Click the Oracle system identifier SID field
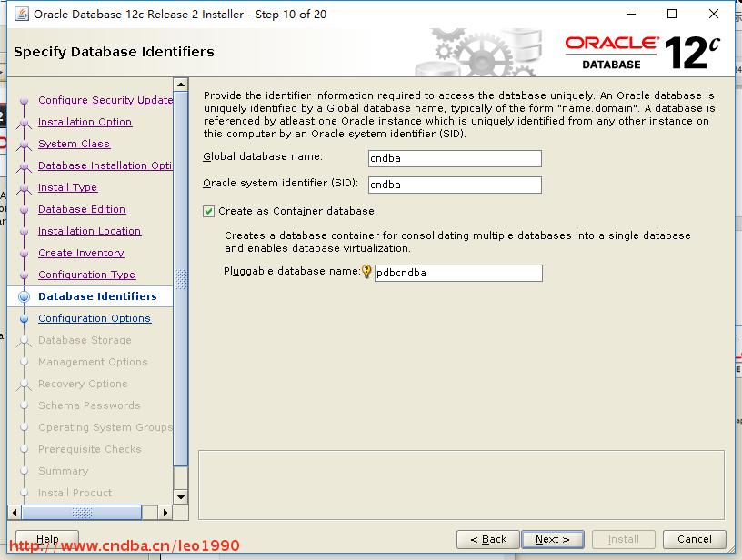This screenshot has height=560, width=742. click(455, 185)
